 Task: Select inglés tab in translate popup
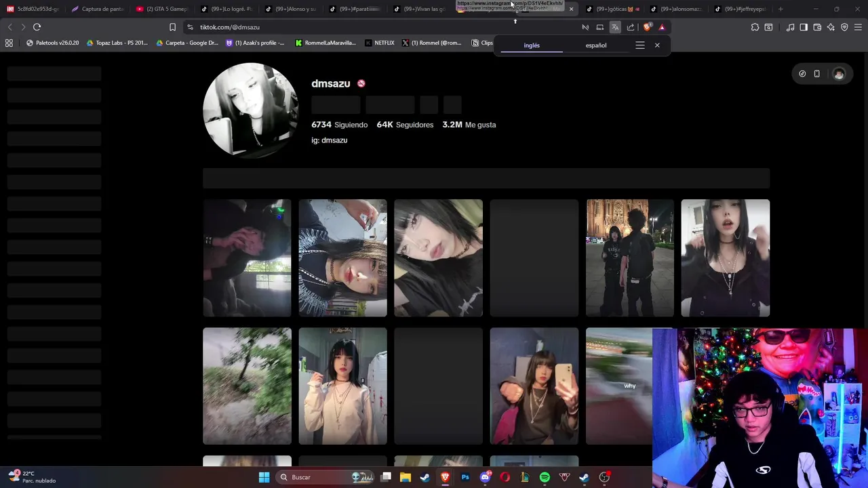[x=532, y=45]
